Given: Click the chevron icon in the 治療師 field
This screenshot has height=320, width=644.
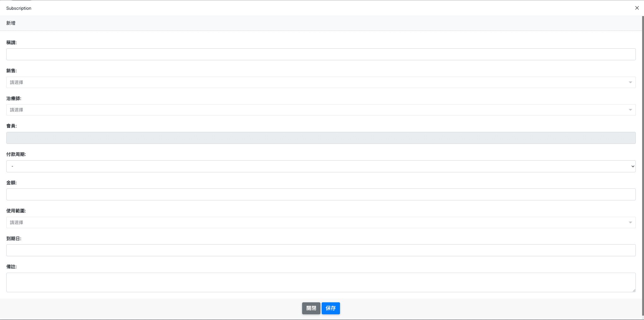Looking at the screenshot, I should tap(630, 110).
